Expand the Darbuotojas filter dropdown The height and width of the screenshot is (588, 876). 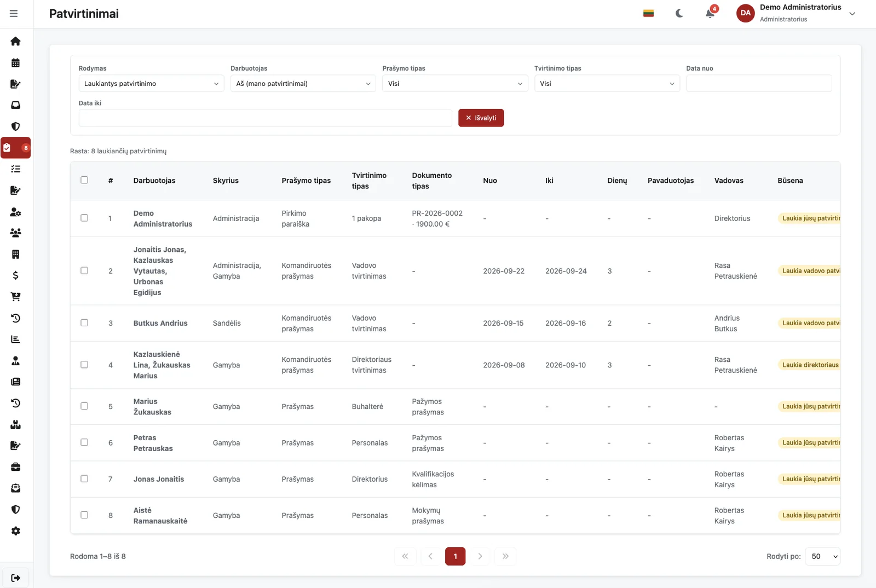point(303,84)
